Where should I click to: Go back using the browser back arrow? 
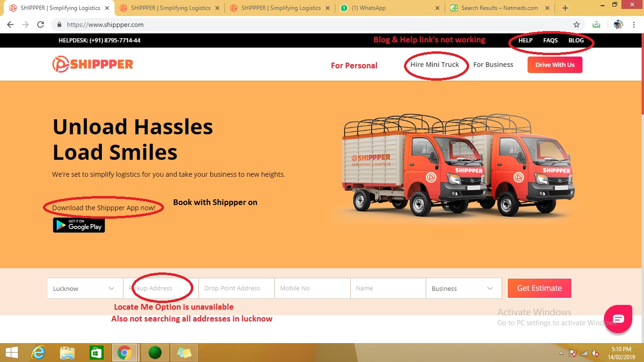10,25
